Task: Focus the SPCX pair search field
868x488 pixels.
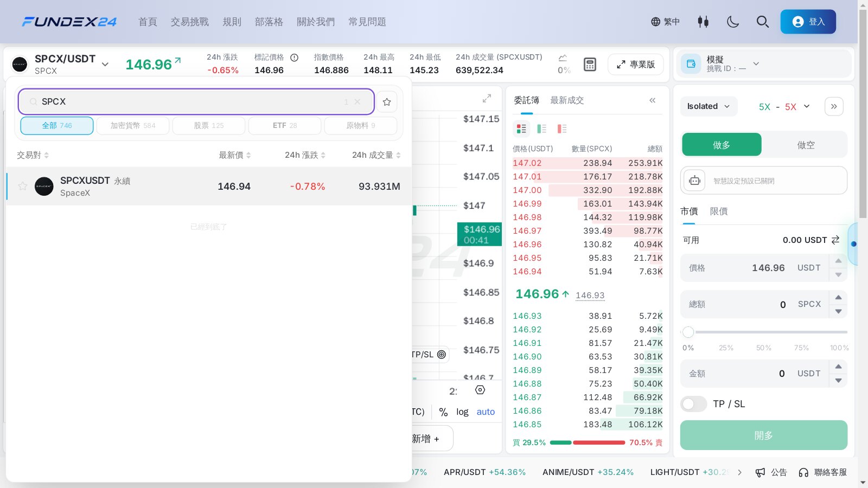Action: point(196,102)
